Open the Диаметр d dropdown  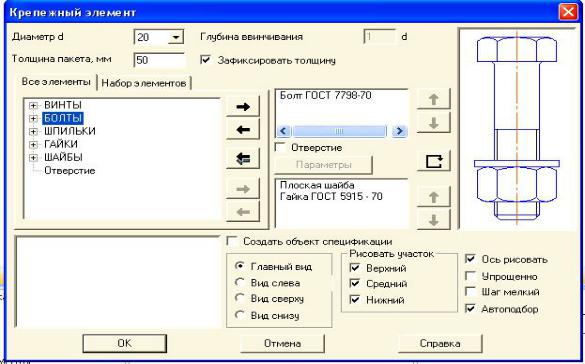pos(175,37)
